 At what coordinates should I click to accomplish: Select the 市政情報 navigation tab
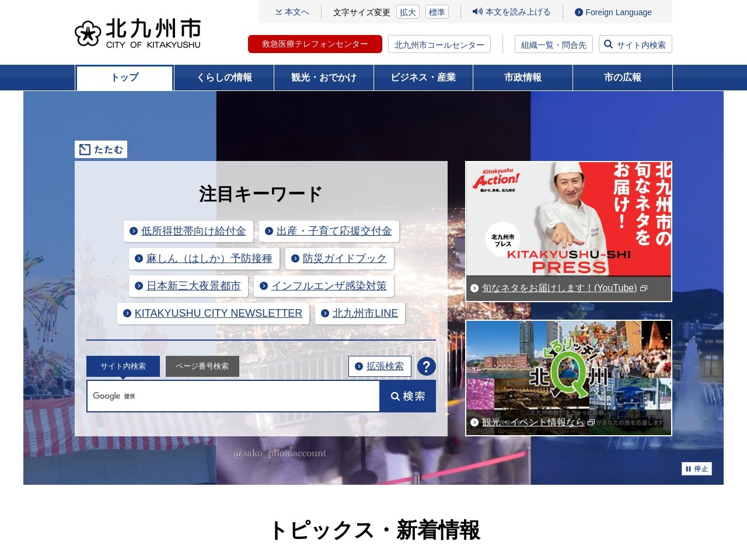[523, 78]
